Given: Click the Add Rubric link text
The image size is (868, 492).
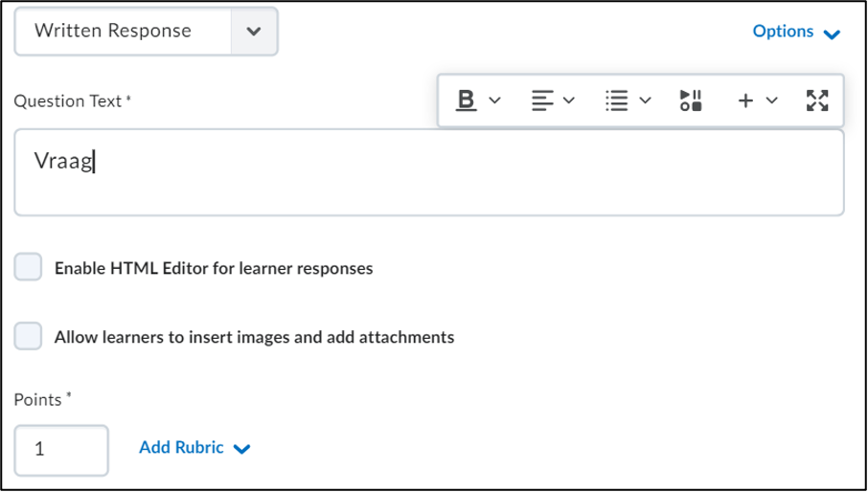Looking at the screenshot, I should [181, 447].
